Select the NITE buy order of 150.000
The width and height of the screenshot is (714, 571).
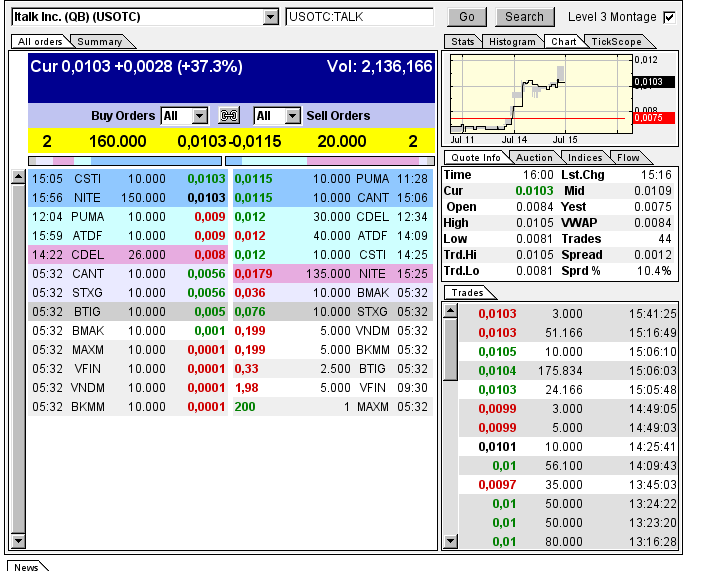click(x=128, y=198)
